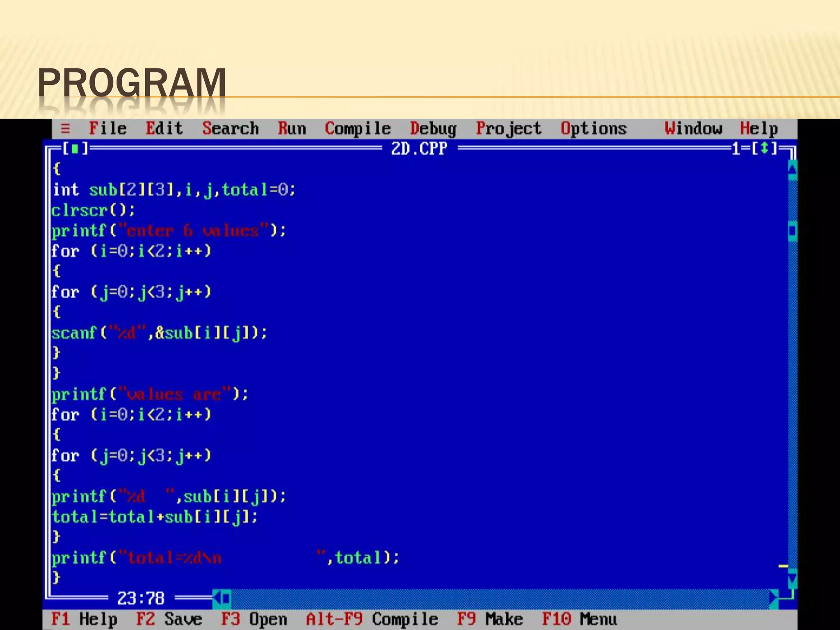Viewport: 840px width, 630px height.
Task: Open the system menu icon (≡)
Action: (65, 129)
